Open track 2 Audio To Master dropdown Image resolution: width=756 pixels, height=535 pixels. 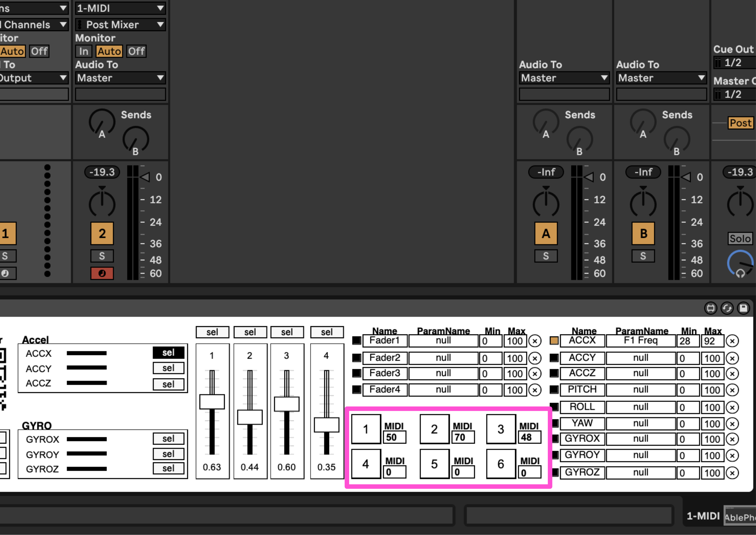tap(120, 78)
